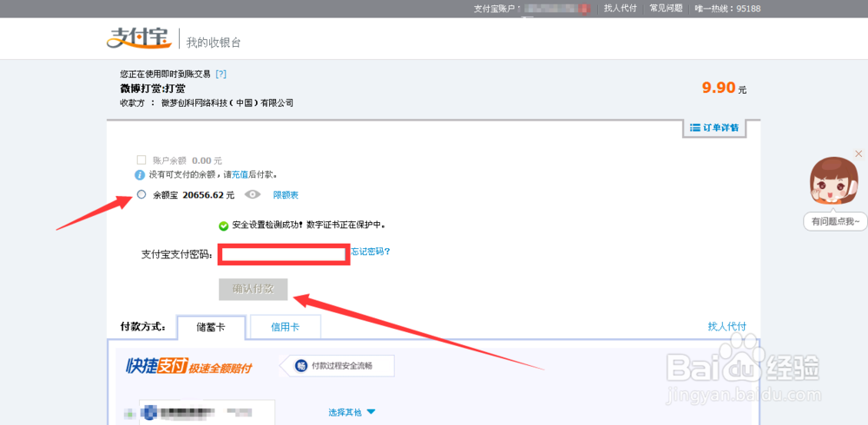The image size is (868, 425).
Task: Open 常见问题 in the top bar
Action: (x=666, y=9)
